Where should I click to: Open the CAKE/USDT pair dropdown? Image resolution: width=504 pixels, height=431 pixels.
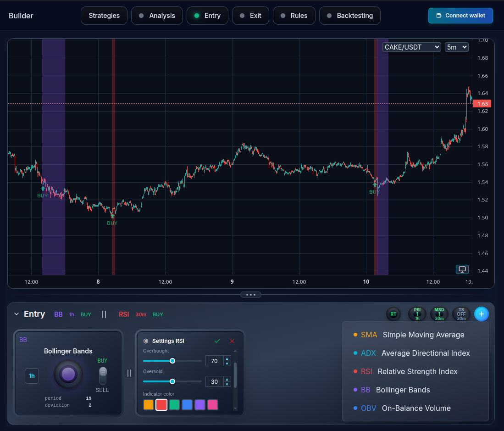[x=412, y=47]
